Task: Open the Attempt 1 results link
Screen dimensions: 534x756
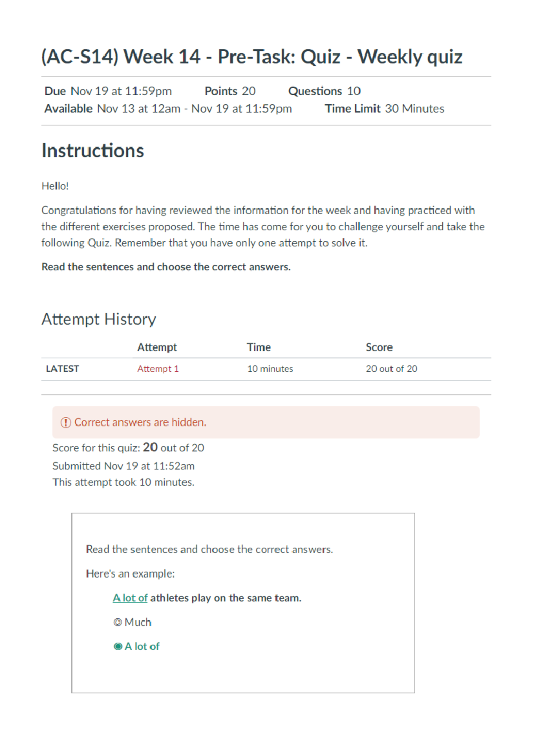Action: point(158,369)
